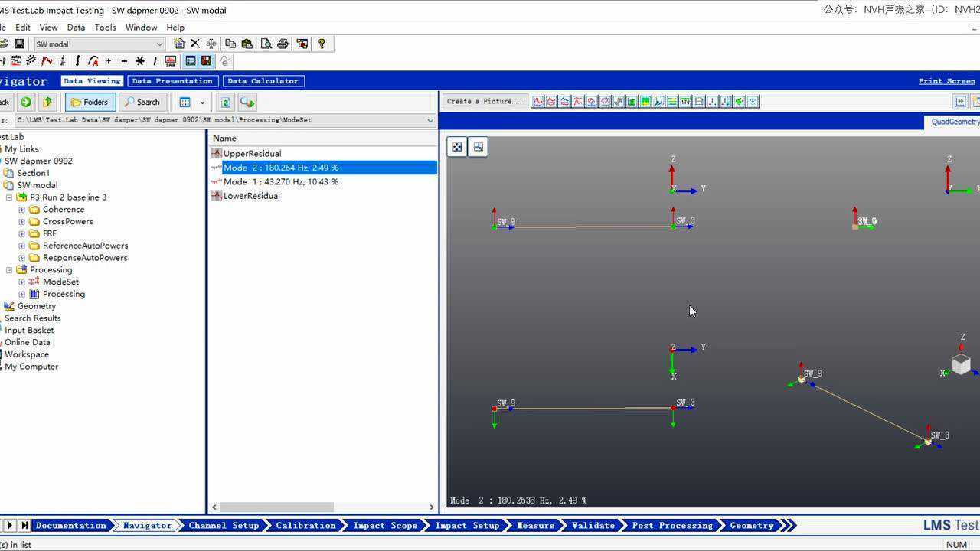
Task: Toggle the Folders pane button
Action: tap(90, 102)
